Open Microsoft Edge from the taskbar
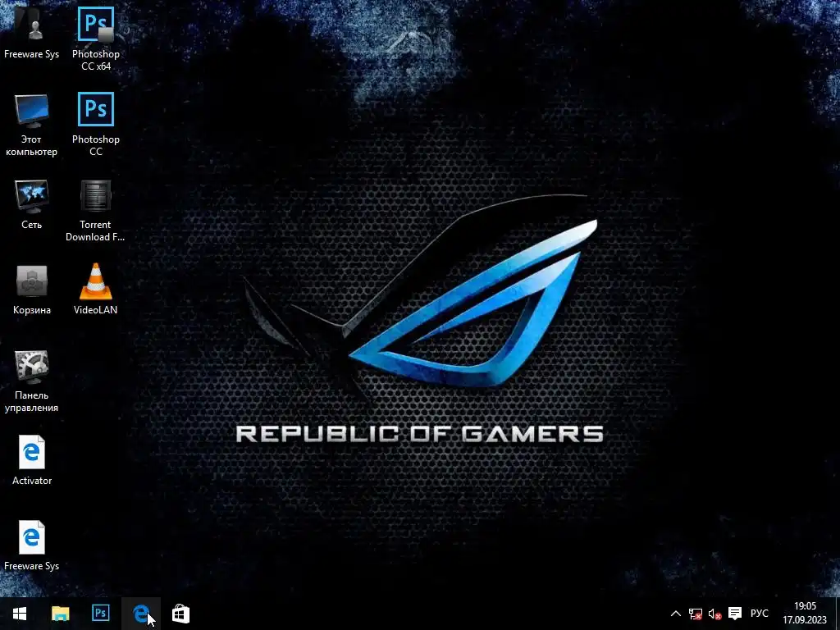This screenshot has width=840, height=630. pos(140,614)
